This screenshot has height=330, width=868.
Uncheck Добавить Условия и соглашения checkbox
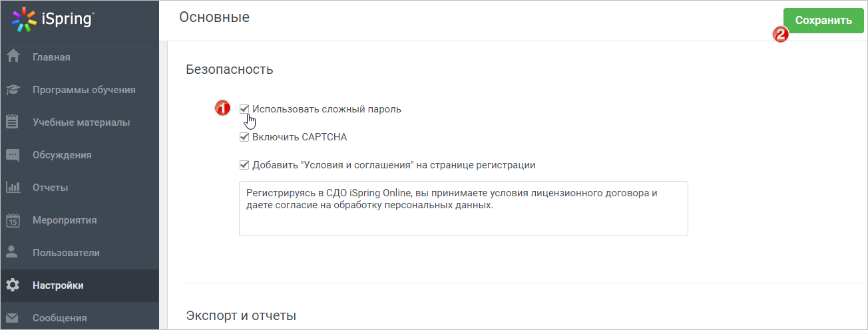(x=244, y=165)
